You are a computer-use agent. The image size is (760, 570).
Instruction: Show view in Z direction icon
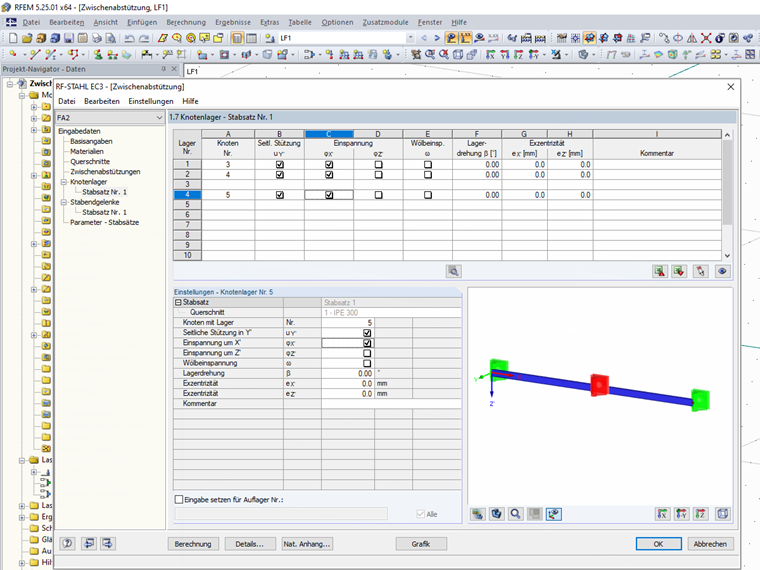pos(700,514)
